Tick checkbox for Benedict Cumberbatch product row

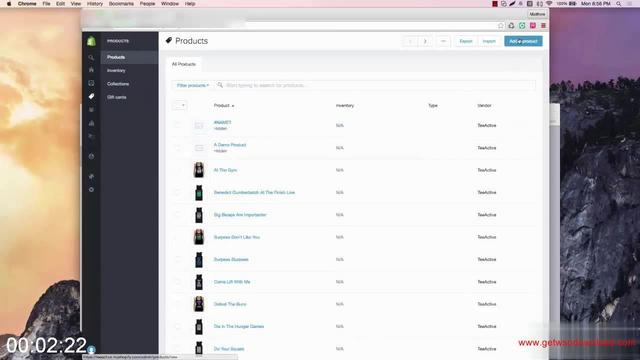177,192
